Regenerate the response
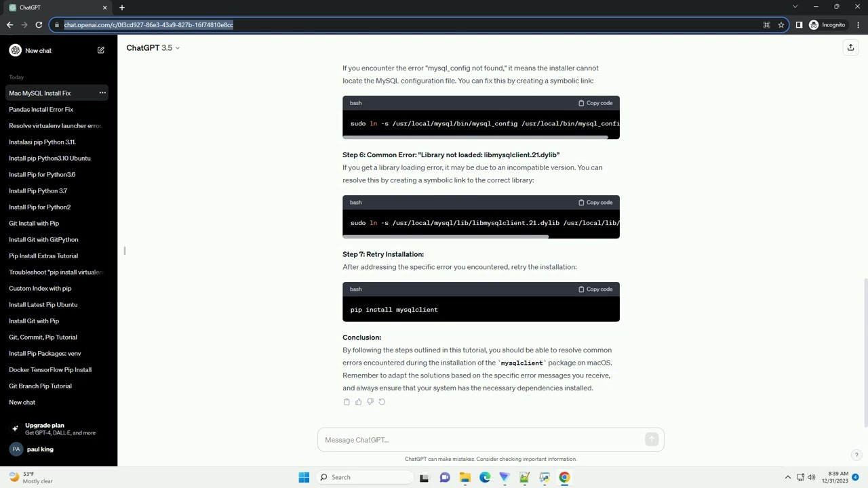 click(382, 402)
